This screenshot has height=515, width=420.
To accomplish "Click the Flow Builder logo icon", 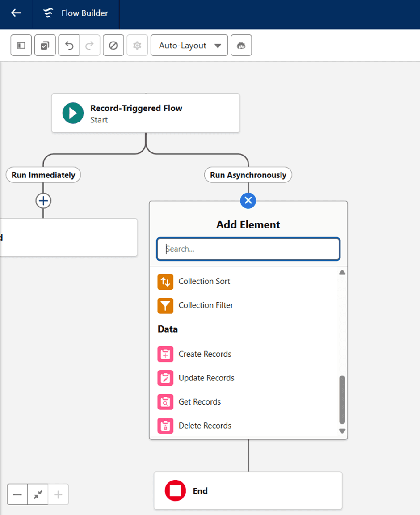I will point(48,13).
